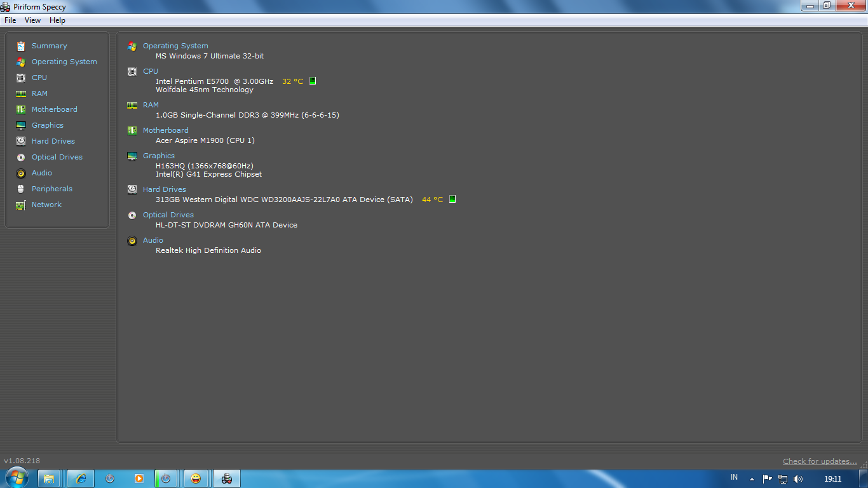Screen dimensions: 868x488
Task: Click the disc icon beside the summary Optical Drives heading
Action: 132,215
